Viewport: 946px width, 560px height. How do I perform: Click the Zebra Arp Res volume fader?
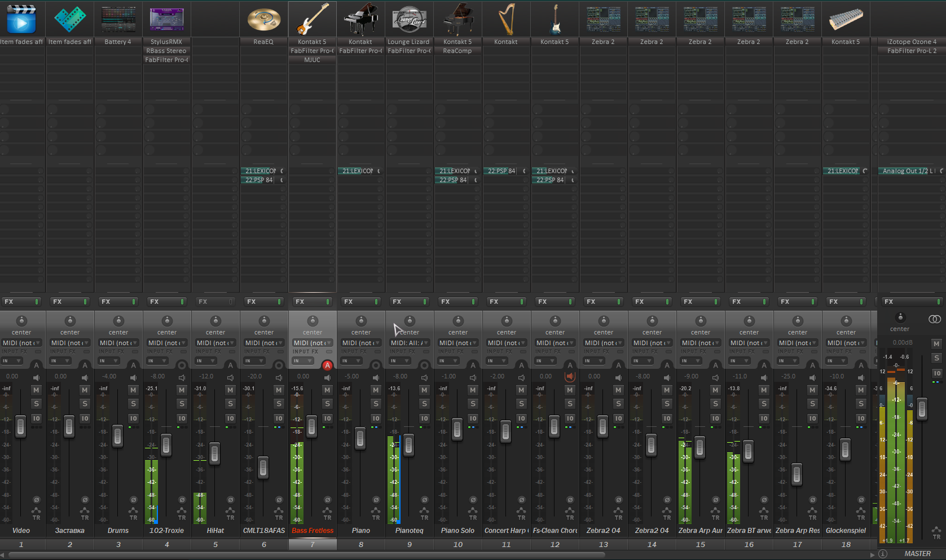click(x=797, y=474)
